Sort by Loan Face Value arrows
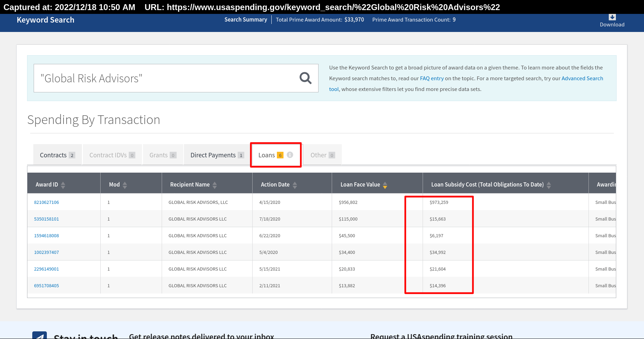This screenshot has width=644, height=339. (x=385, y=185)
